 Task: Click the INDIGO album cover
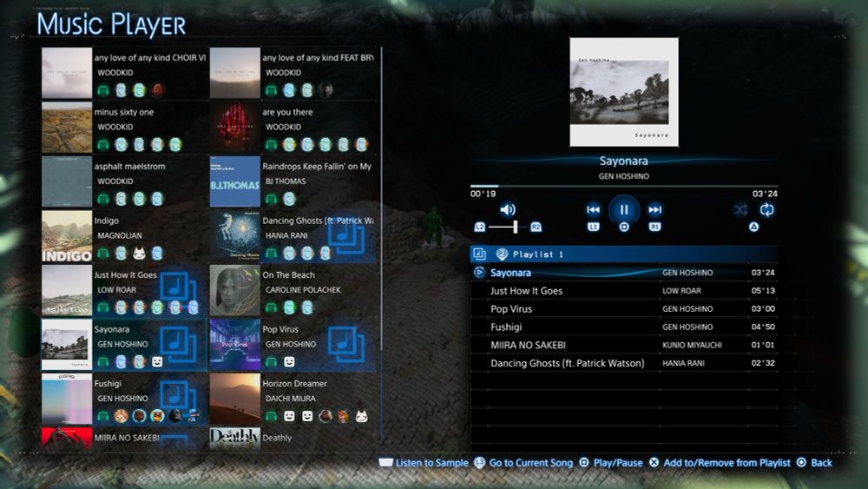pos(67,235)
